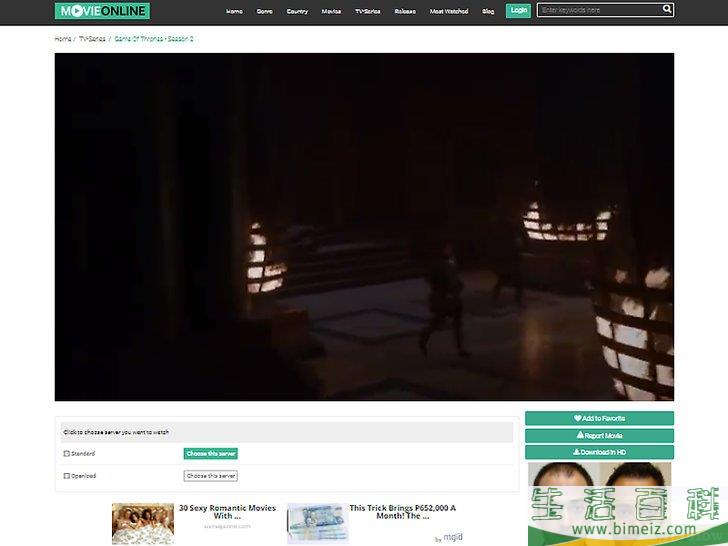Click the TV-Series breadcrumb link
Viewport: 728px width, 546px height.
[92, 39]
